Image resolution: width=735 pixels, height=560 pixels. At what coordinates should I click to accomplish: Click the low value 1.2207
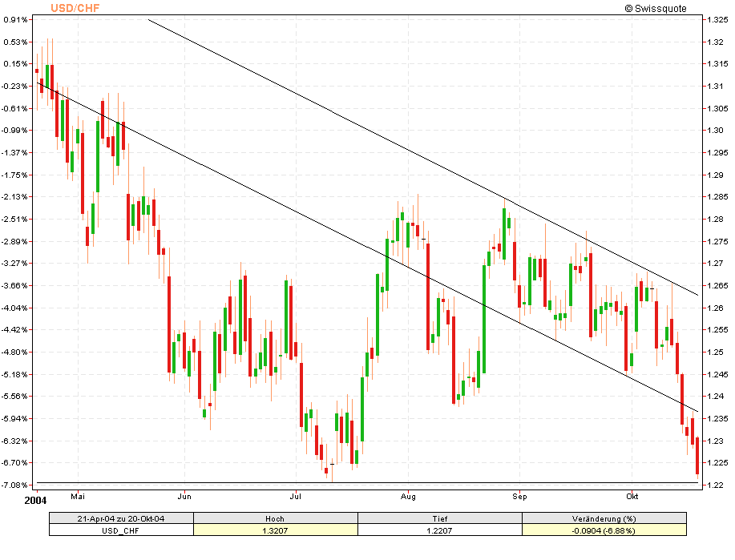(440, 530)
